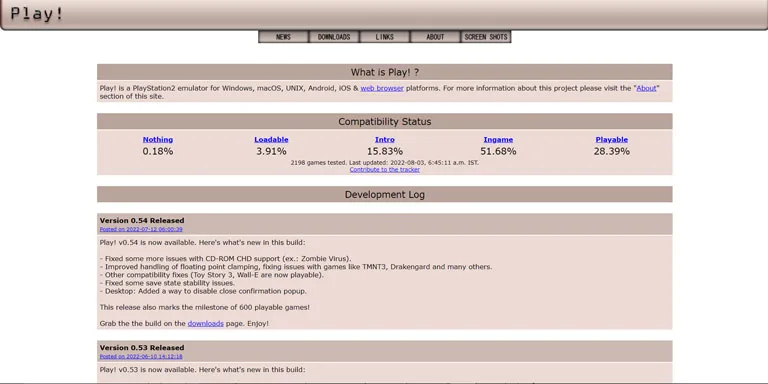Open the Playable compatibility category
The image size is (768, 384).
point(612,140)
